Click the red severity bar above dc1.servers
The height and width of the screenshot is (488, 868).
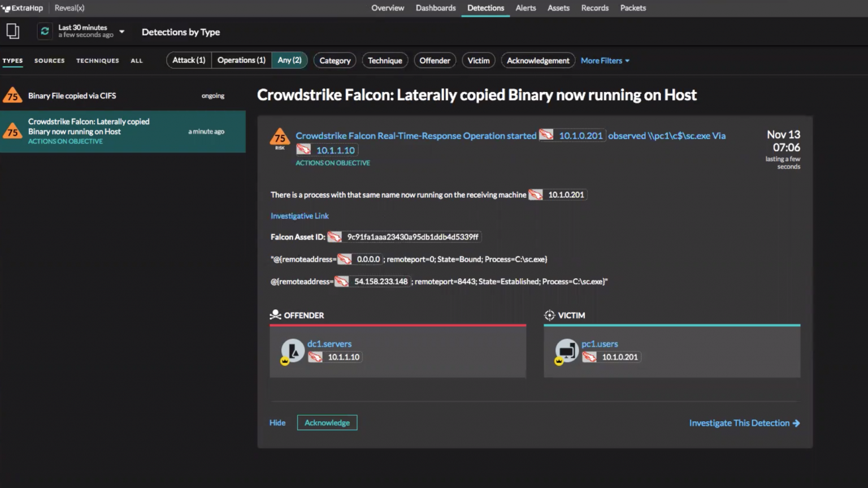398,325
